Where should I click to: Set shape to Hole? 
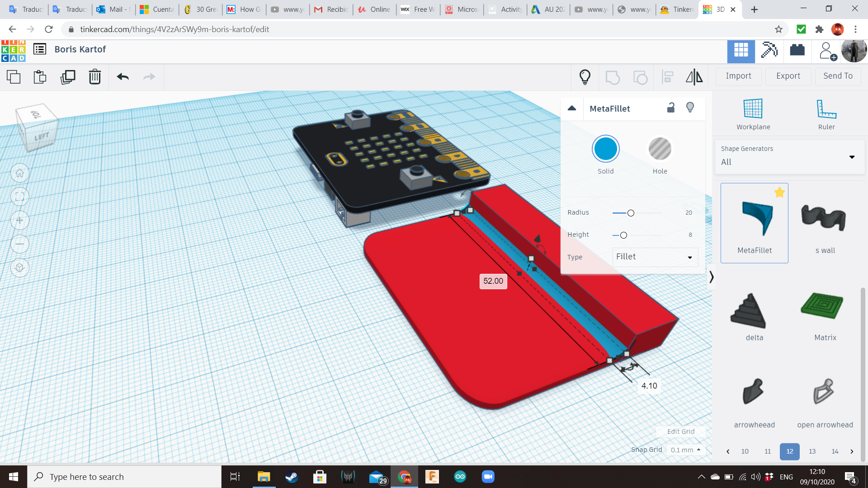[x=660, y=149]
